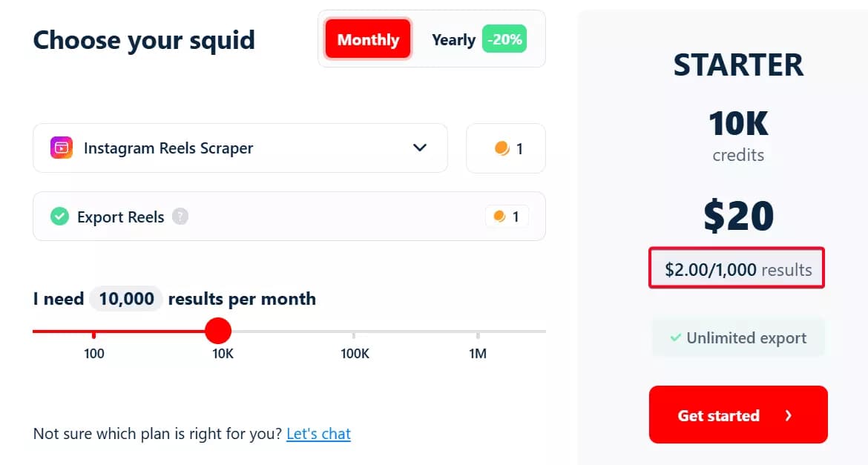Image resolution: width=868 pixels, height=465 pixels.
Task: Click the green checkmark beside Export Reels
Action: coord(59,216)
